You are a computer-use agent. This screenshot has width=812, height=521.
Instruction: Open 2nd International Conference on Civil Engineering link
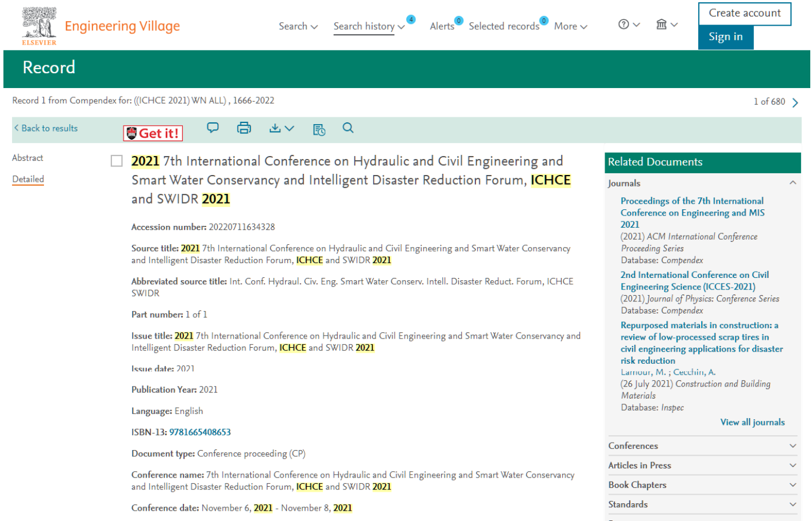point(695,281)
